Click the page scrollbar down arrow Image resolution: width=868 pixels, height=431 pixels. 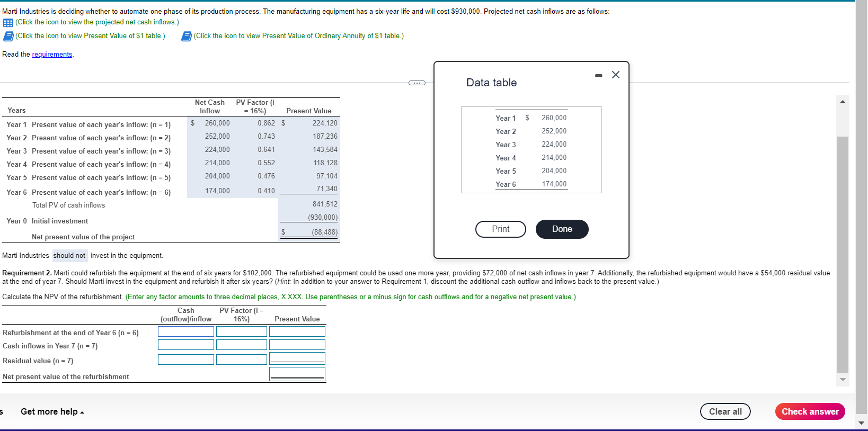click(x=862, y=423)
